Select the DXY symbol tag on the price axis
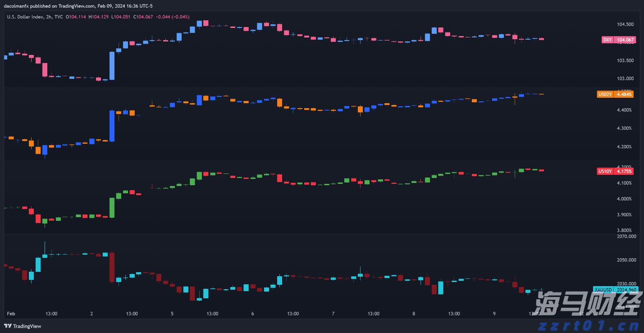Image resolution: width=644 pixels, height=333 pixels. 607,40
